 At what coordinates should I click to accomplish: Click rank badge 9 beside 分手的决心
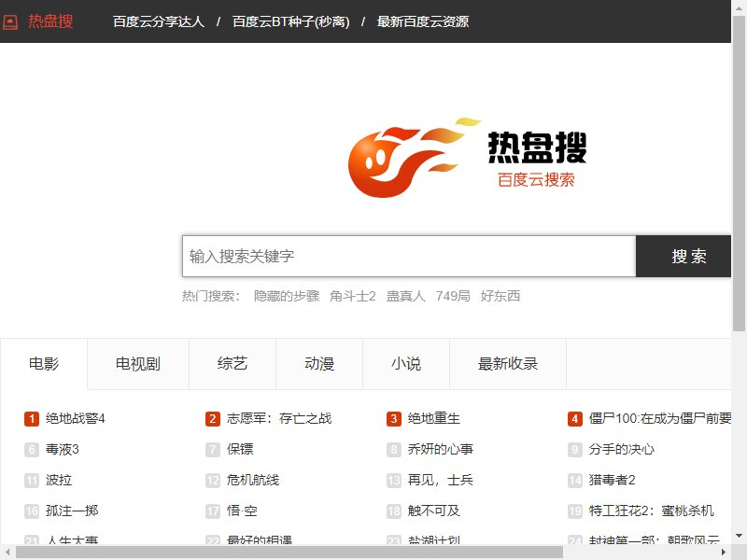coord(575,450)
